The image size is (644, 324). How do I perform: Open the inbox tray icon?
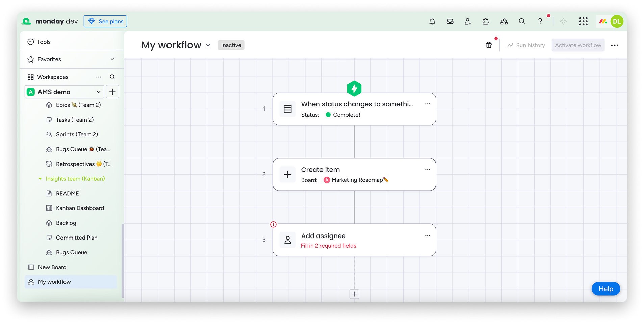click(x=450, y=21)
